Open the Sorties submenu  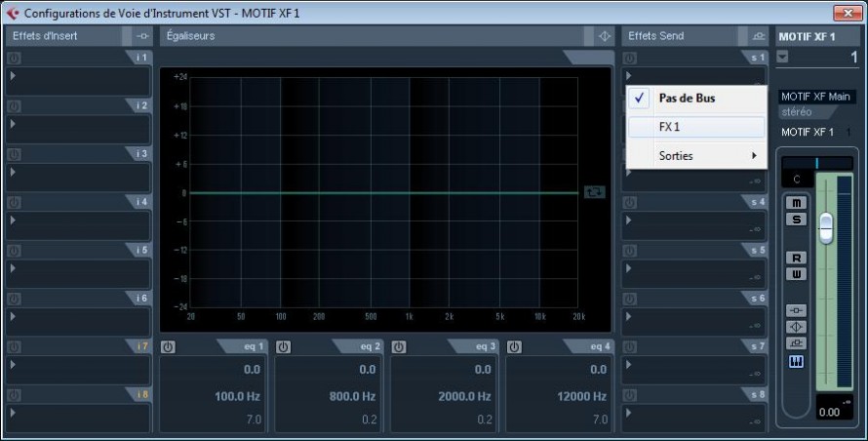point(696,155)
